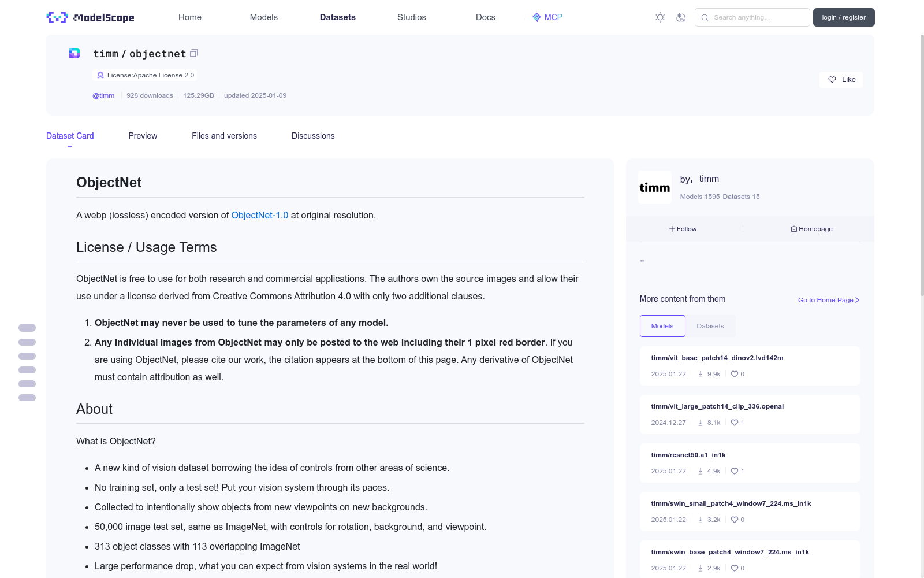Image resolution: width=924 pixels, height=578 pixels.
Task: Open the Studios navigation item
Action: (412, 17)
